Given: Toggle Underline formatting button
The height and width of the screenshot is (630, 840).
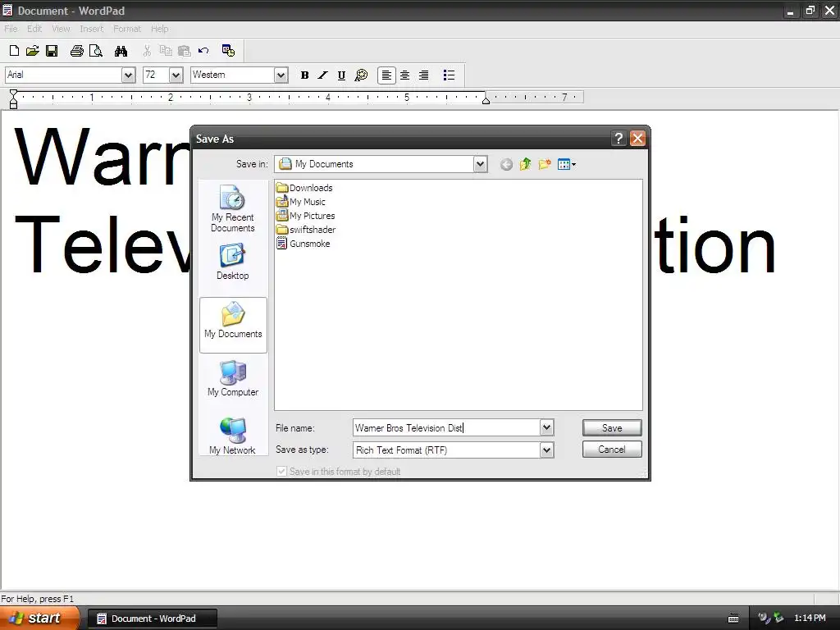Looking at the screenshot, I should [341, 75].
